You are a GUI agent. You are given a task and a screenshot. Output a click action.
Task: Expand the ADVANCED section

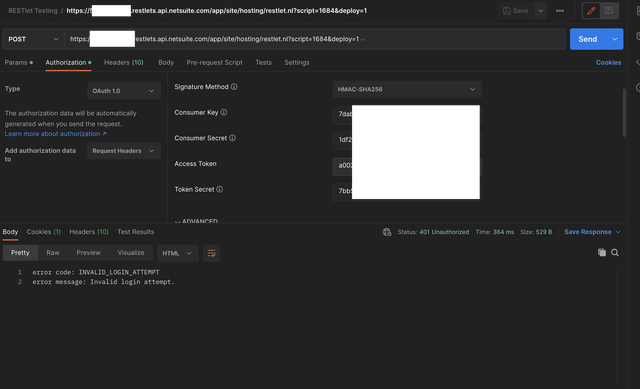(196, 221)
